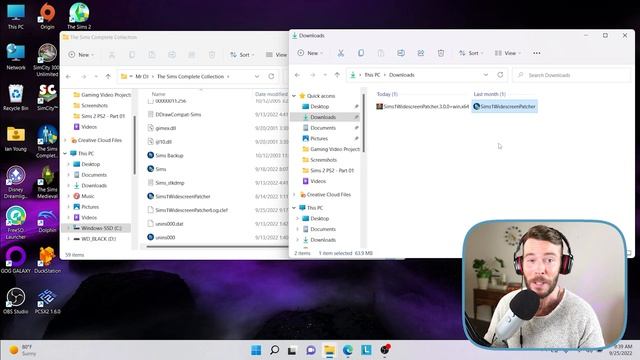Click Cut icon in Downloads toolbar
640x360 pixels.
pyautogui.click(x=340, y=53)
